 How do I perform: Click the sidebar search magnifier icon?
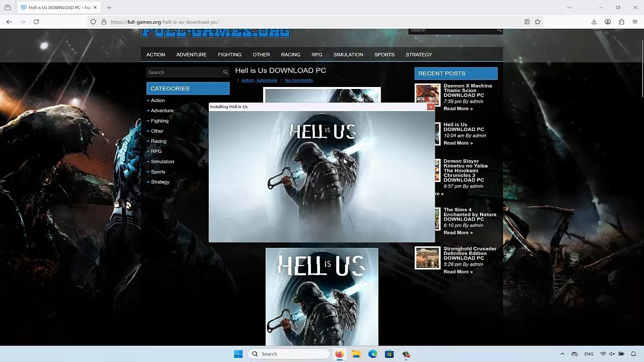tap(225, 72)
